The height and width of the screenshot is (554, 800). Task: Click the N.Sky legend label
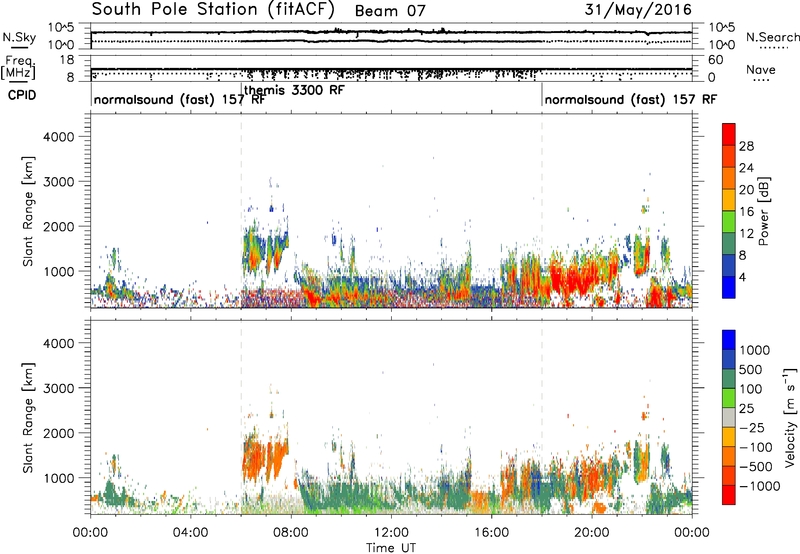[x=19, y=37]
